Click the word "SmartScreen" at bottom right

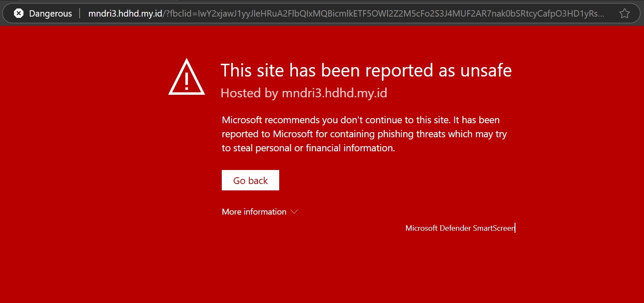pos(494,228)
